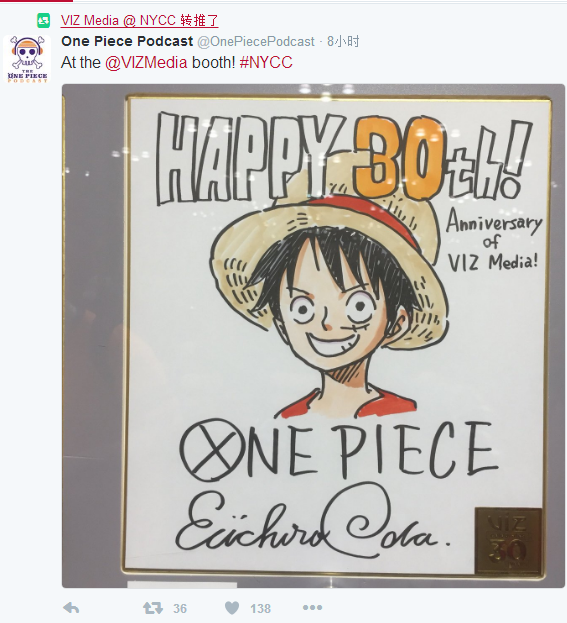The height and width of the screenshot is (623, 567).
Task: Open the three-dots more options menu
Action: (x=312, y=608)
